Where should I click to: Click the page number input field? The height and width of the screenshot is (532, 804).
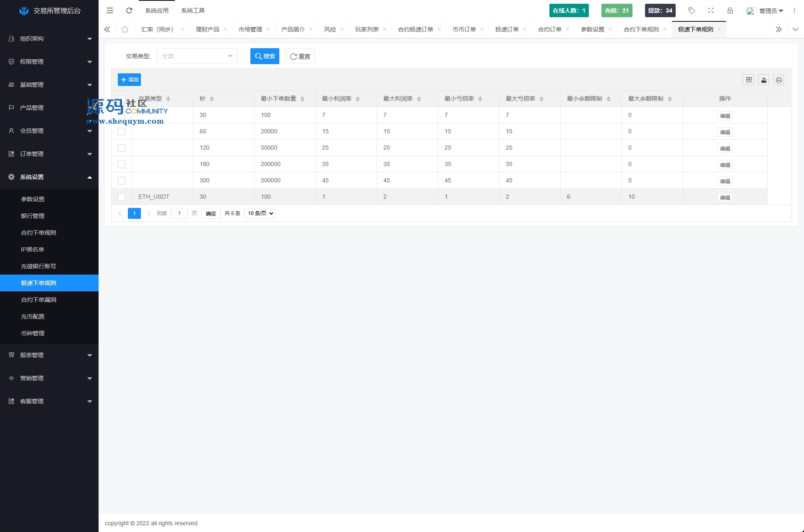[179, 213]
